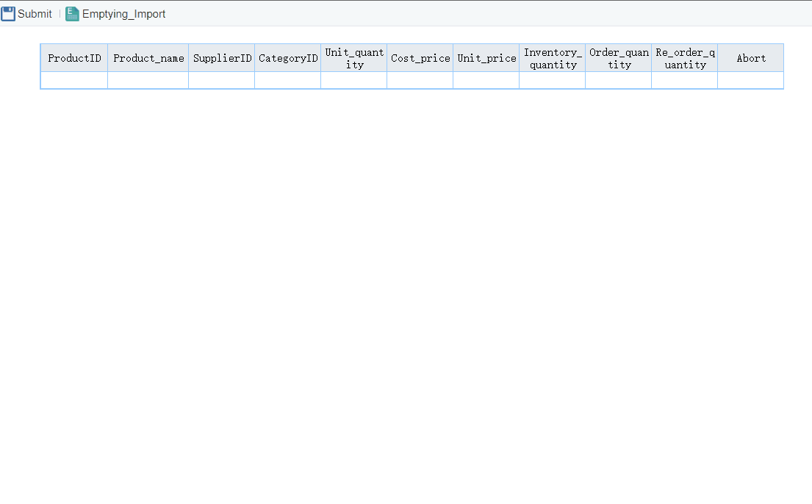The image size is (812, 504).
Task: Select the CategoryID column header
Action: (x=287, y=58)
